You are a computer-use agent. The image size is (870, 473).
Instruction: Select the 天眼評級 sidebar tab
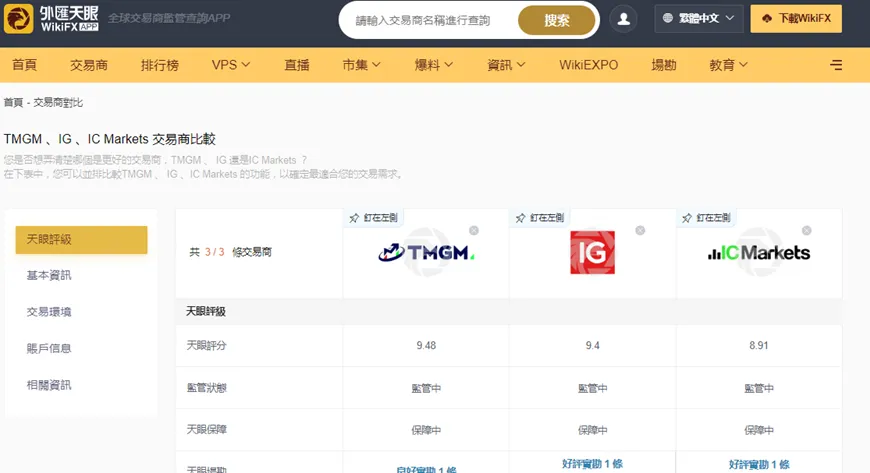(82, 240)
